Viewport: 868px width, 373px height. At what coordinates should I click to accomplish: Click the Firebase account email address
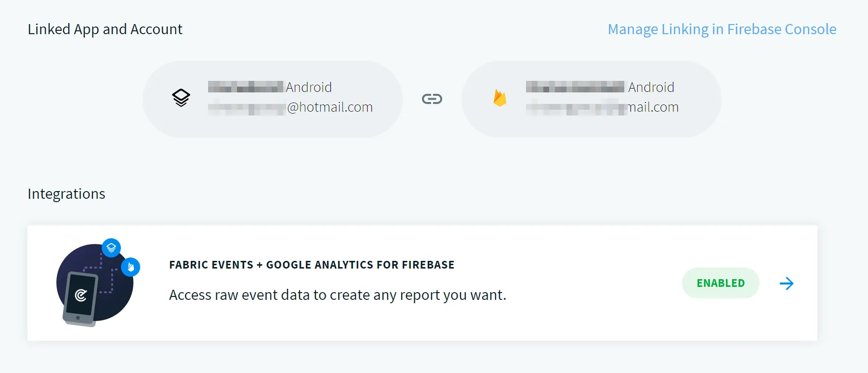pos(602,107)
